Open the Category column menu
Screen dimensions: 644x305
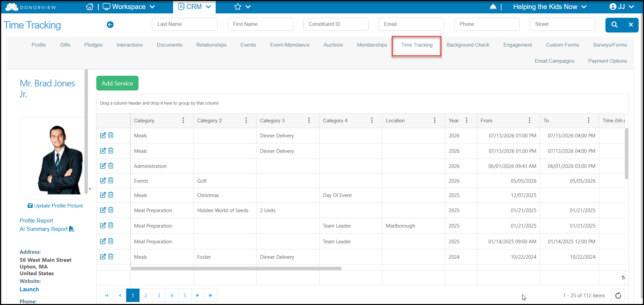[183, 120]
